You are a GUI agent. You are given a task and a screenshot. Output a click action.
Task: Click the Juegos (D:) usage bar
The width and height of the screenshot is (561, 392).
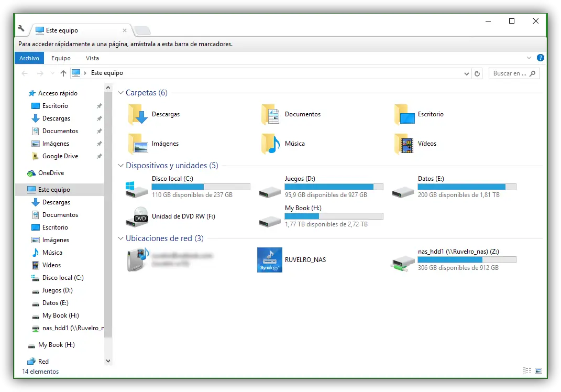(x=334, y=187)
